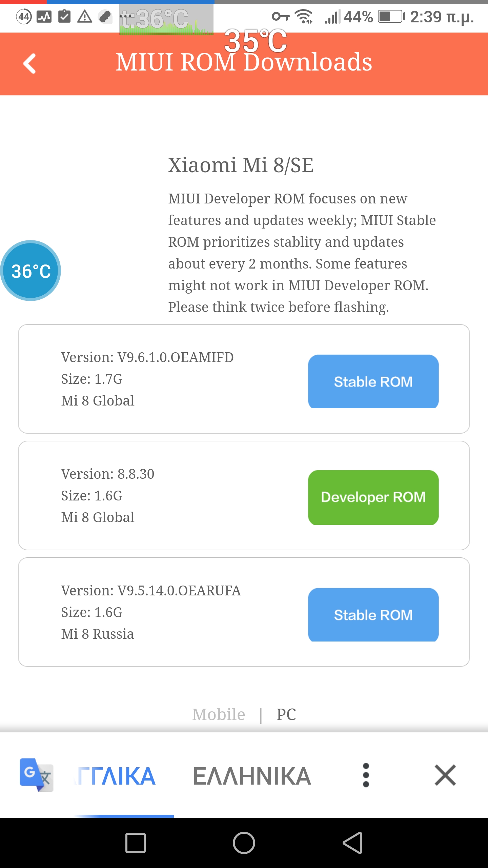Tap the 2:39 clock in status bar

click(x=442, y=17)
